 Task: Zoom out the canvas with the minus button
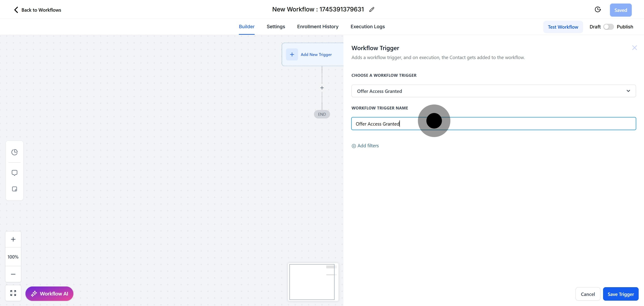click(x=13, y=274)
